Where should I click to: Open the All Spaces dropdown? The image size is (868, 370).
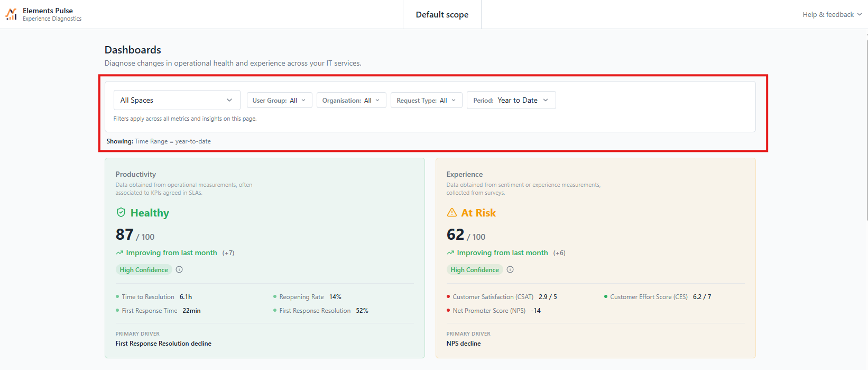click(177, 100)
